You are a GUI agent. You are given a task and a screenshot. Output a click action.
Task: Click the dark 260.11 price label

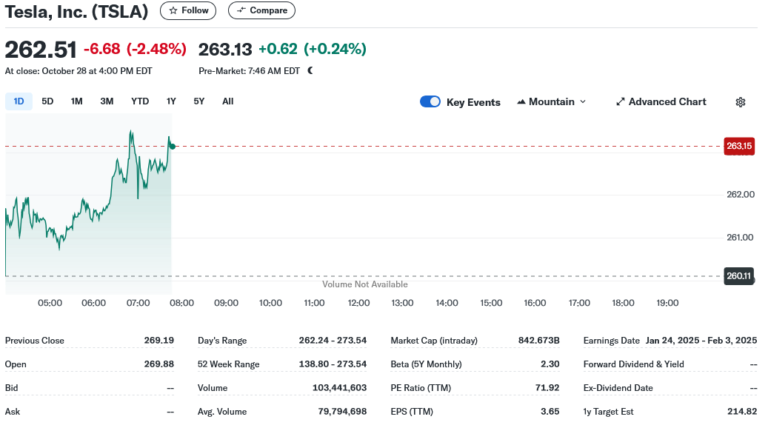tap(739, 276)
